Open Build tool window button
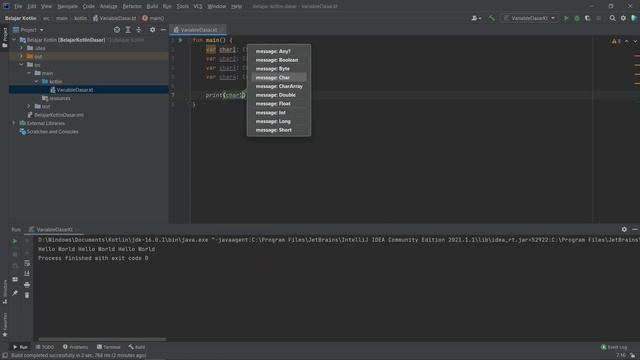The image size is (640, 360). click(x=137, y=347)
